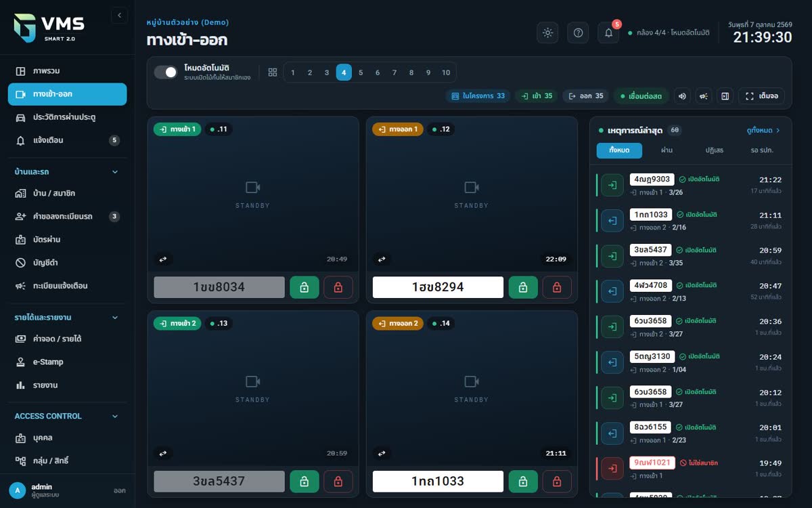Log out with the ออก link
Screen dimensions: 812x508
click(x=119, y=490)
